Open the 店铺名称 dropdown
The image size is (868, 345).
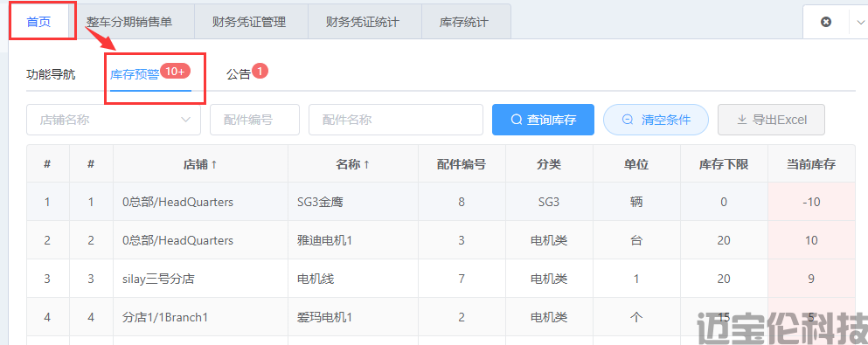click(114, 120)
